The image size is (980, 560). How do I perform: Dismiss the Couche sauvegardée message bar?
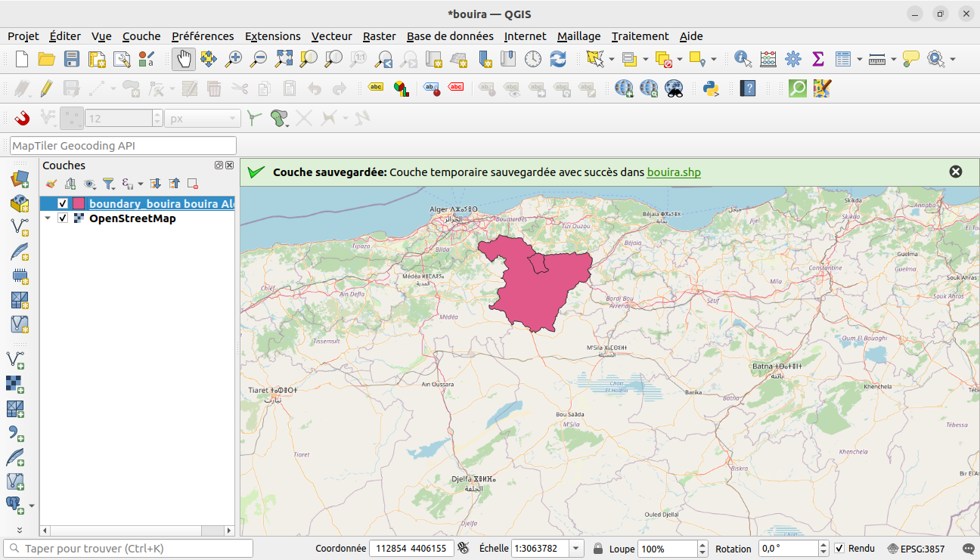pos(956,172)
